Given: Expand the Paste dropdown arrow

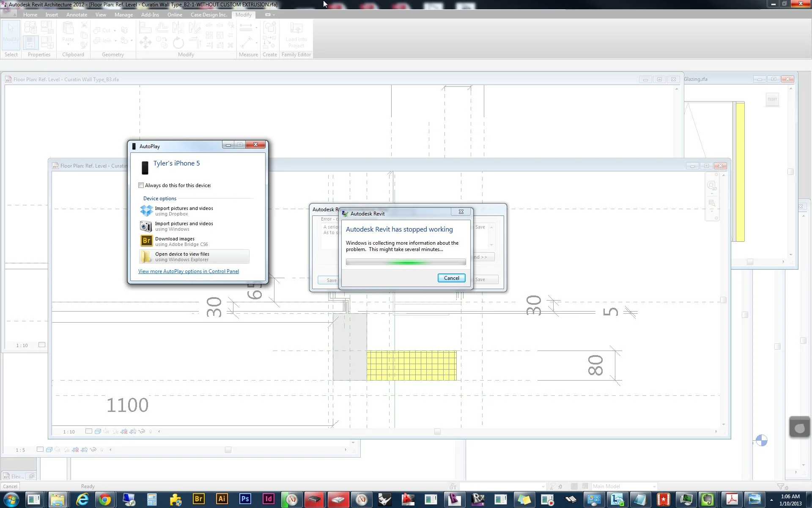Looking at the screenshot, I should pos(68,44).
